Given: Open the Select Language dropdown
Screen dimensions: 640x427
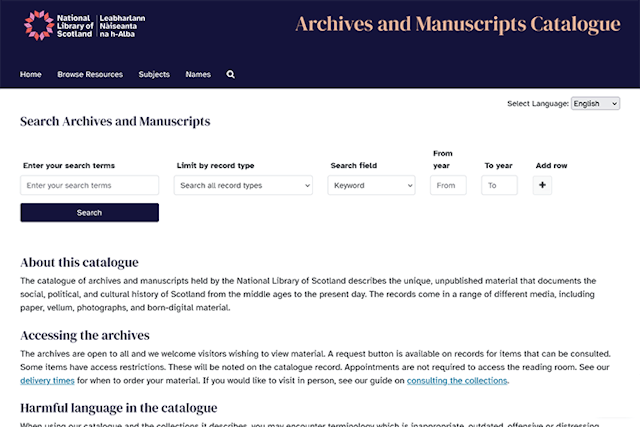Looking at the screenshot, I should click(x=595, y=103).
